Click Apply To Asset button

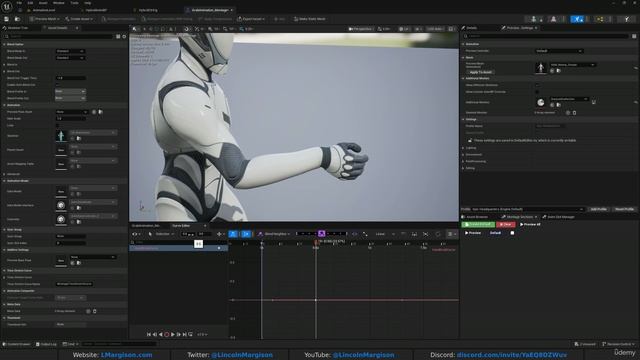point(480,72)
